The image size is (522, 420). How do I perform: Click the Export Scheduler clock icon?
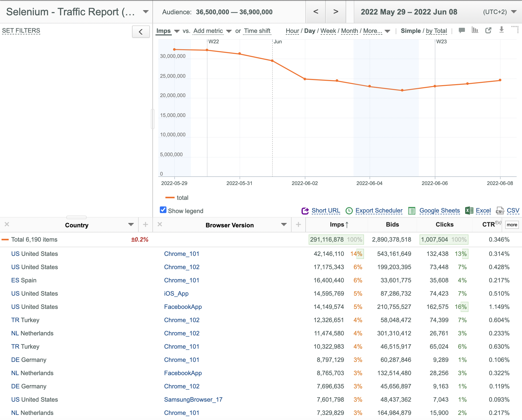point(349,211)
